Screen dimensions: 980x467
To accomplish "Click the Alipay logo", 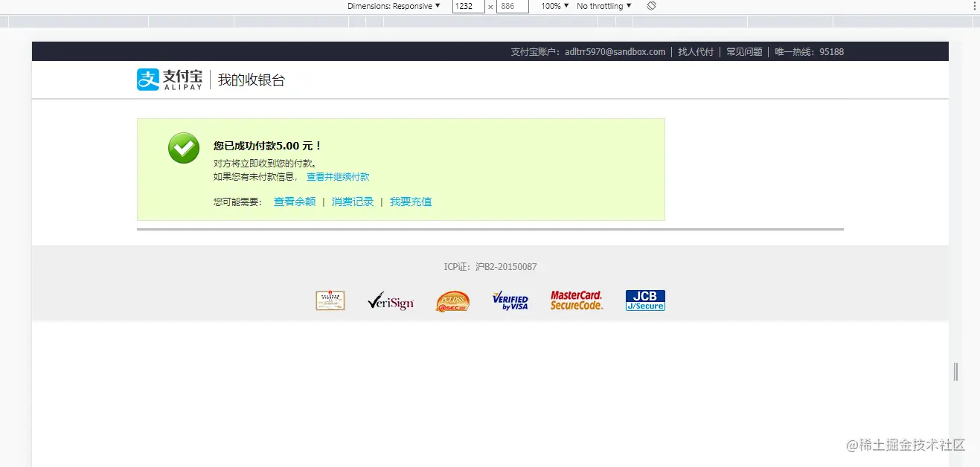I will click(x=170, y=80).
